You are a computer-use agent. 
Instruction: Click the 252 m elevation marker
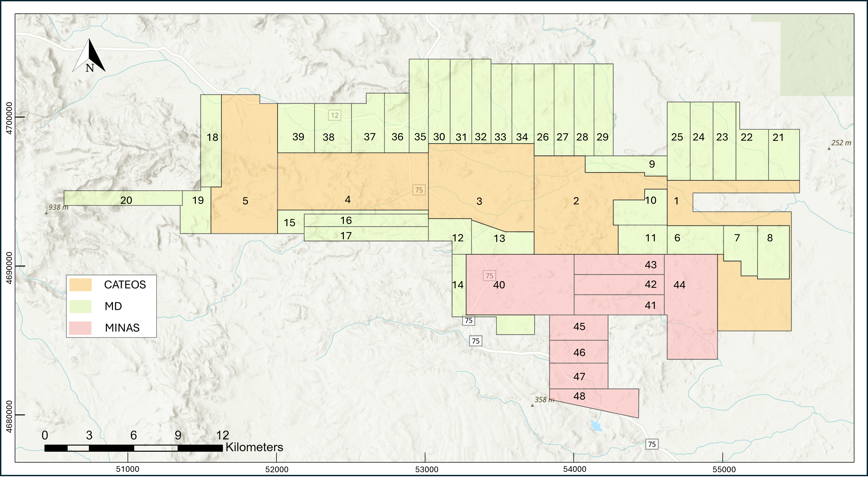point(829,148)
